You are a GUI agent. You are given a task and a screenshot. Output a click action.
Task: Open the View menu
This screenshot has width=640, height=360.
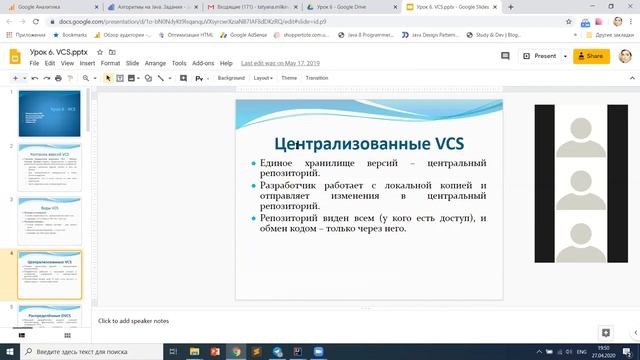coord(67,63)
